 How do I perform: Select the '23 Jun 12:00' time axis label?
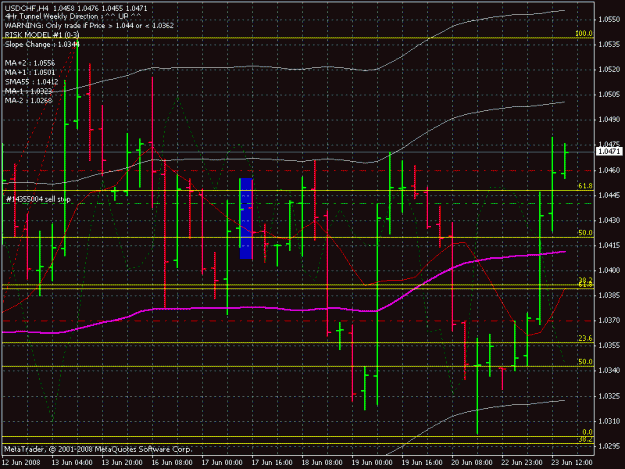(572, 462)
